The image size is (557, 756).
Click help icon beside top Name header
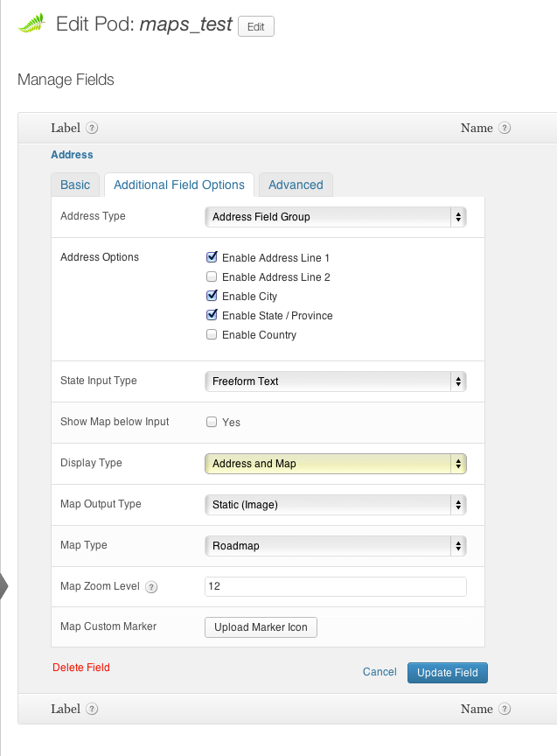coord(505,128)
